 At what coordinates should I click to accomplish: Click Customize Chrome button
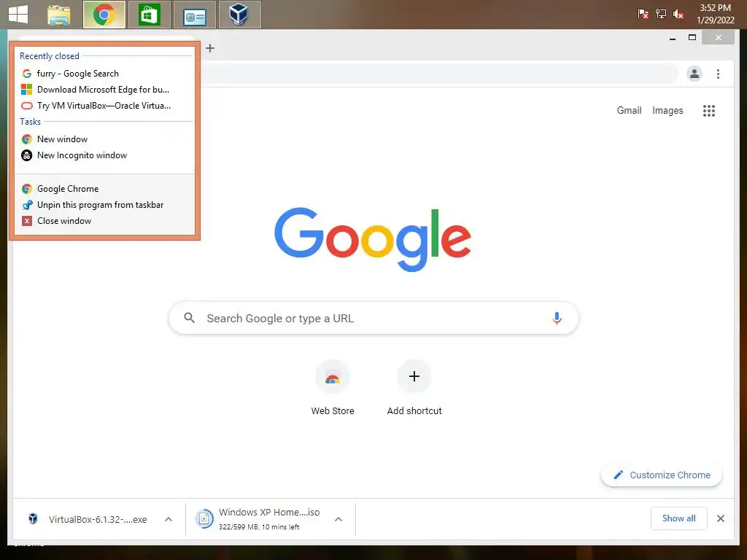(662, 475)
